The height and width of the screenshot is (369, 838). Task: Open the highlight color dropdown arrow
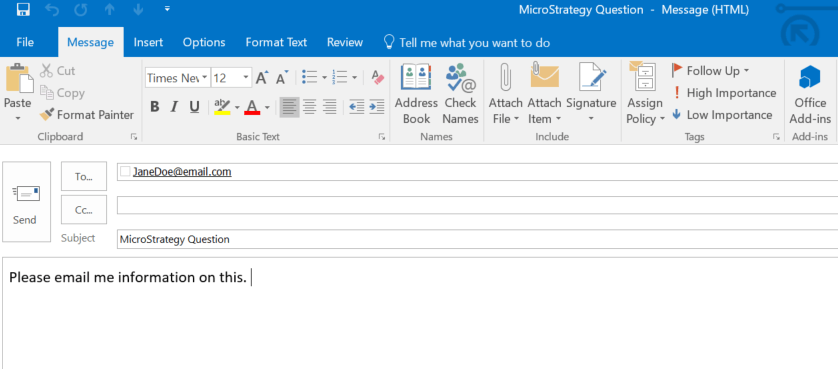pos(237,107)
